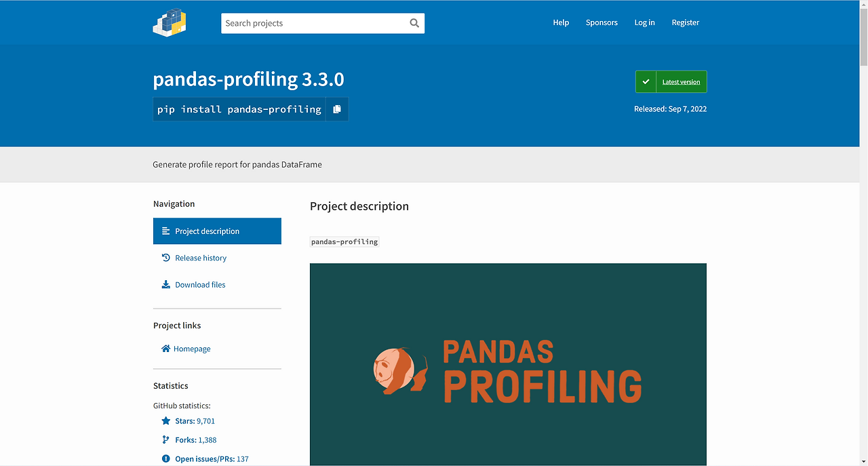Viewport: 868px width, 466px height.
Task: Click the green checkmark on Latest version
Action: tap(646, 82)
